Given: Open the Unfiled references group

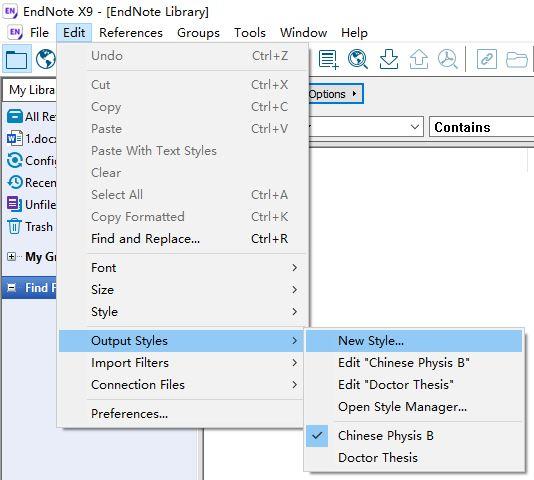Looking at the screenshot, I should click(x=32, y=204).
